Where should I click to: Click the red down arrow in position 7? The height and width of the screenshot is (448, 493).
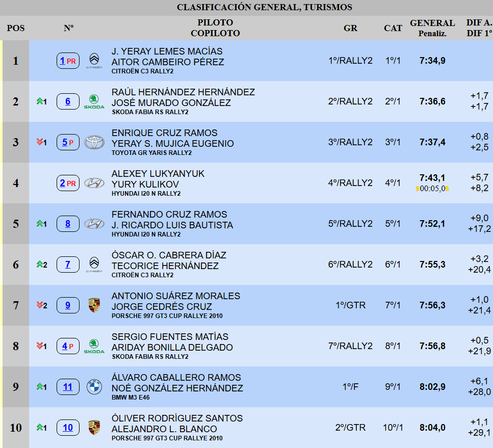[40, 305]
